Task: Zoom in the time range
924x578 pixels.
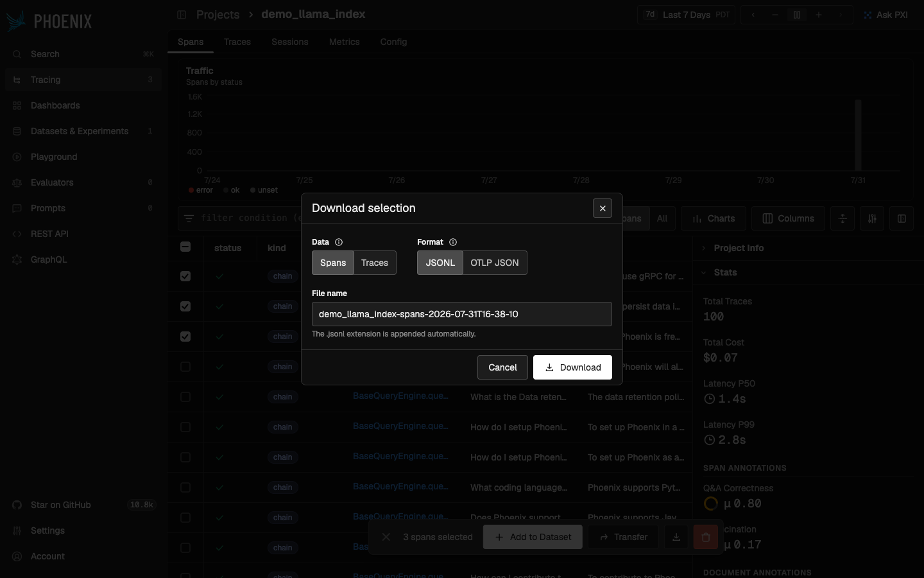Action: pos(819,15)
